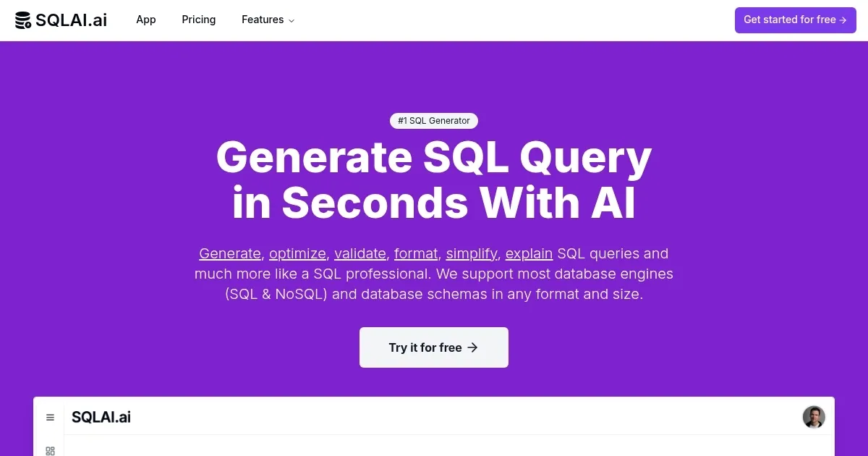Click the simplify link
This screenshot has width=868, height=456.
471,253
